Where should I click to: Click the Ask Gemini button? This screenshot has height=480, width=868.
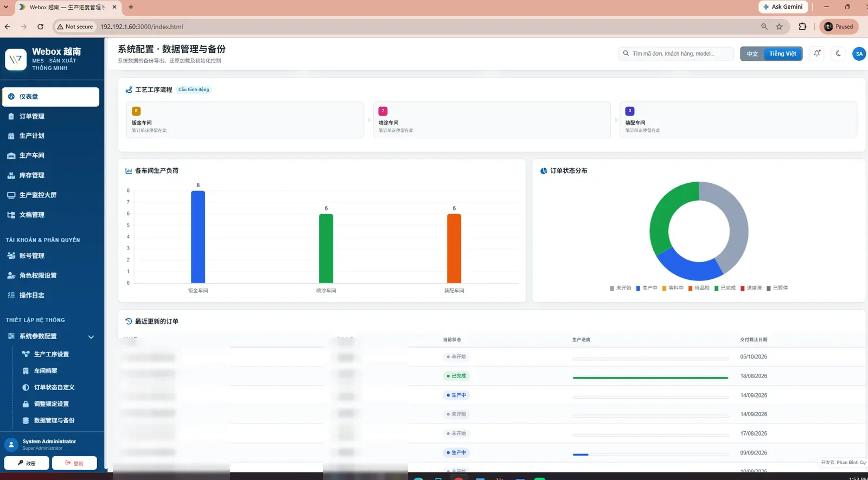click(x=783, y=7)
